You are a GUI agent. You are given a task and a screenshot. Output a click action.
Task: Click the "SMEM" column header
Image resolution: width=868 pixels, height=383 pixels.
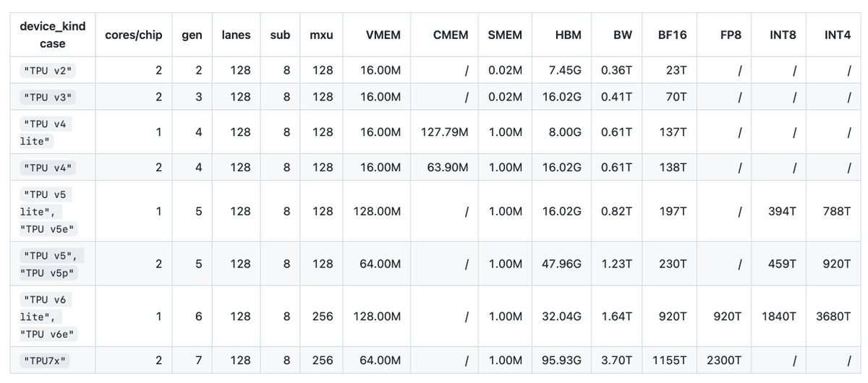(x=505, y=34)
